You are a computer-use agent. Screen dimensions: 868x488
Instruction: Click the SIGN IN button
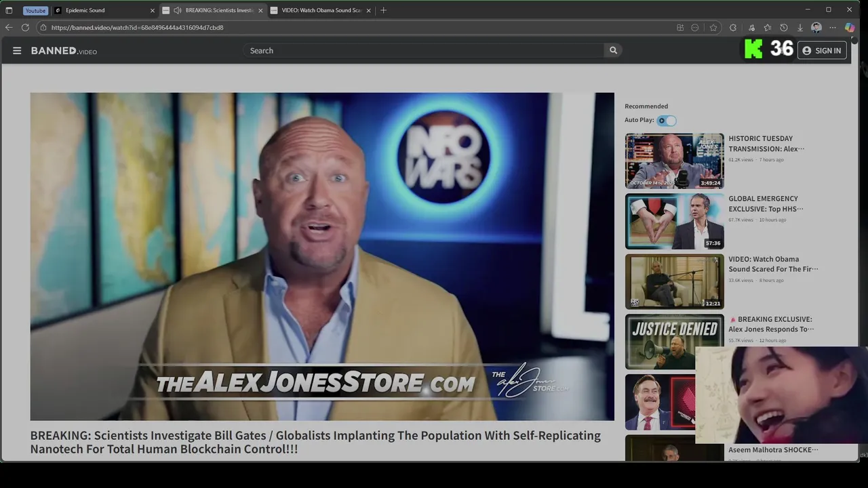click(x=822, y=50)
